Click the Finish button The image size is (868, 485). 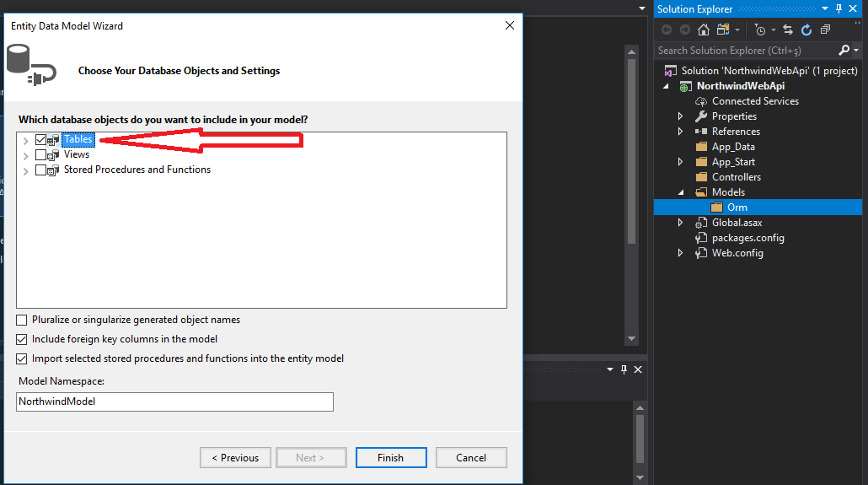(390, 458)
